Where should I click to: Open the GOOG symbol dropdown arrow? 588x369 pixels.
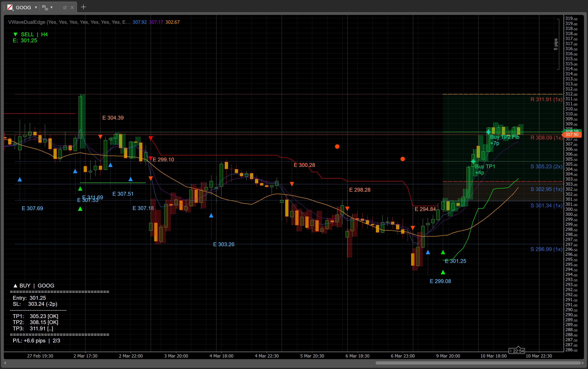pos(36,8)
